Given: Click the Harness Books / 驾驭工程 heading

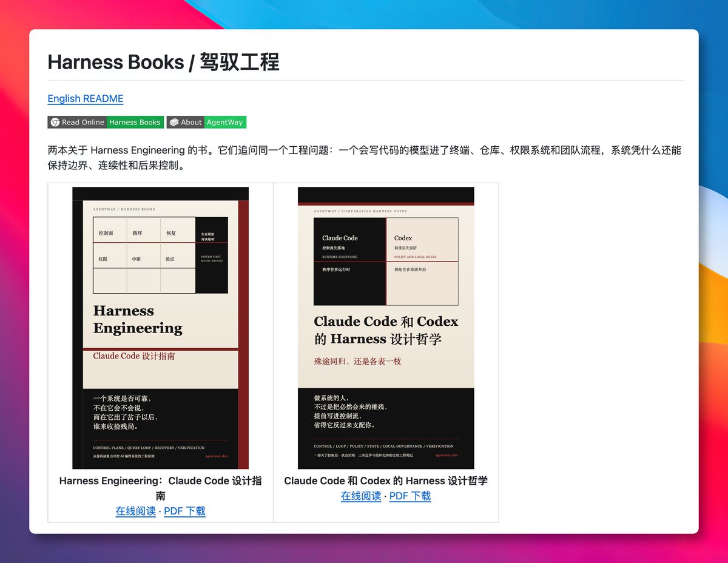Looking at the screenshot, I should (164, 62).
